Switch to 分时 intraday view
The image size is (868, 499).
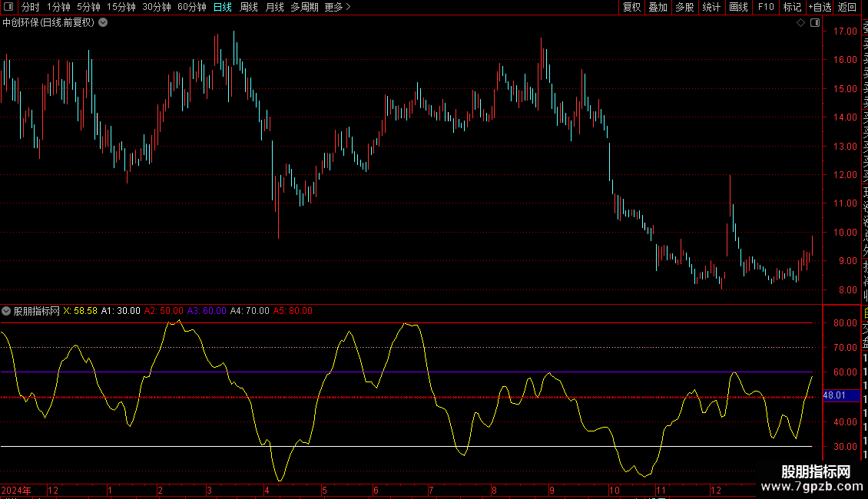(x=31, y=7)
